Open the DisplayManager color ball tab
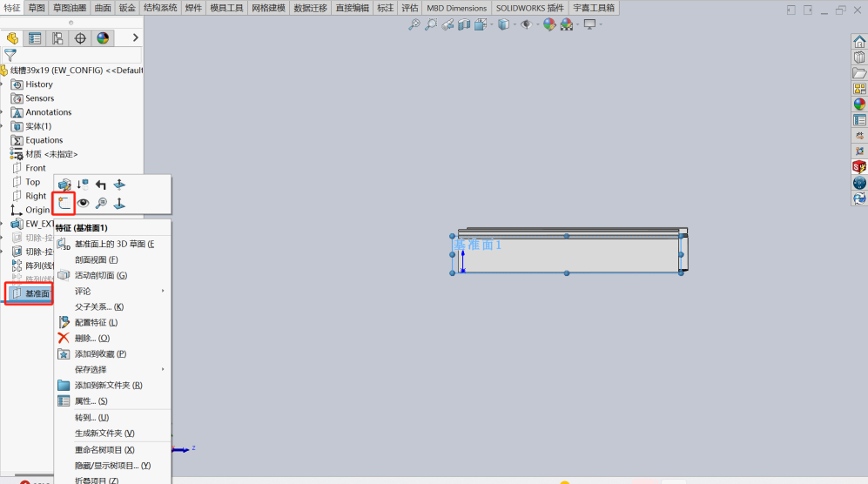 coord(103,38)
